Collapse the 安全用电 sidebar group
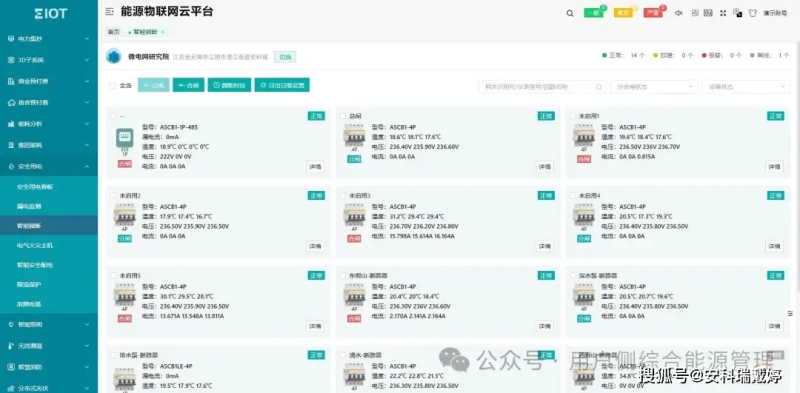Screen dimensions: 800x393 [49, 166]
